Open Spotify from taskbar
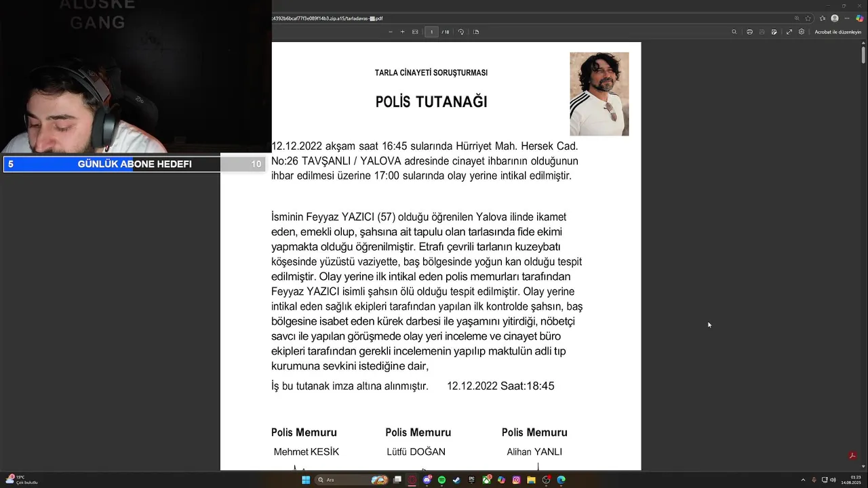This screenshot has height=488, width=868. point(441,480)
